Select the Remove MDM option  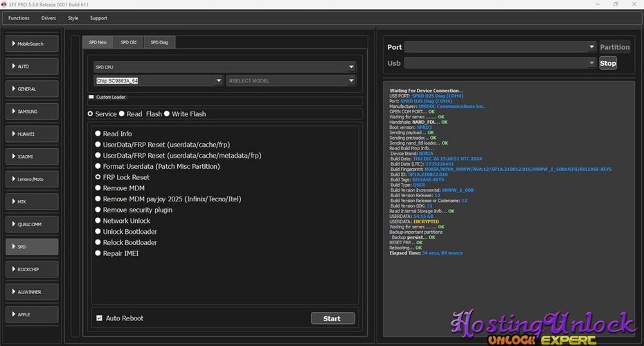98,188
